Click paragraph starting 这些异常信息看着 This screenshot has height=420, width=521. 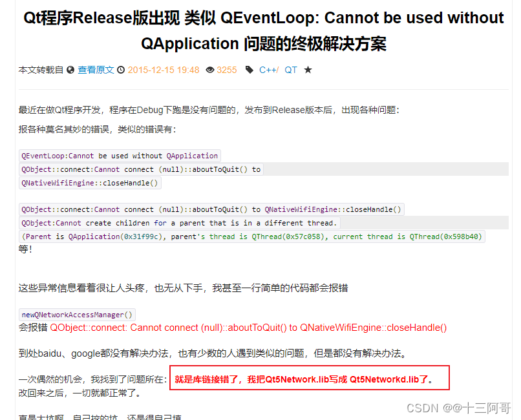tap(183, 288)
